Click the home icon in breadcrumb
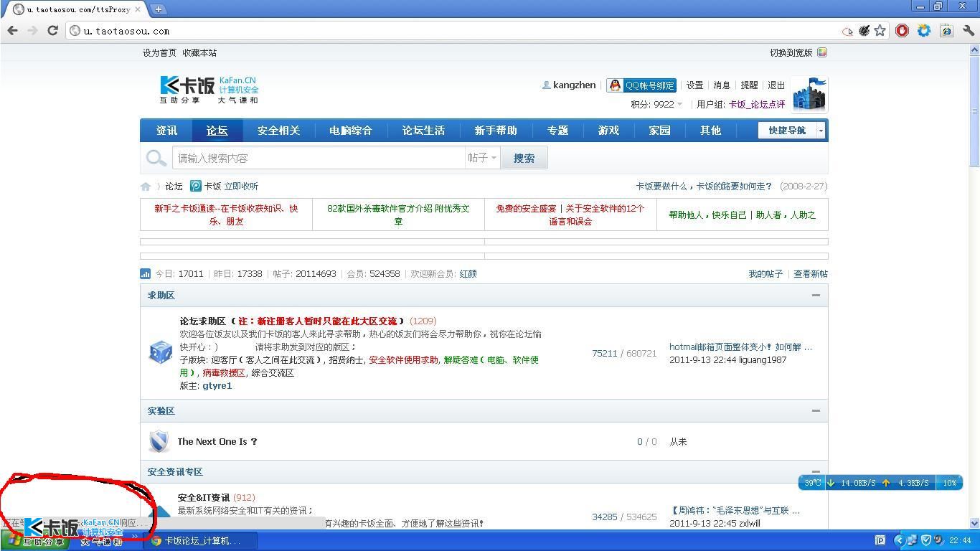This screenshot has width=980, height=551. pyautogui.click(x=146, y=187)
